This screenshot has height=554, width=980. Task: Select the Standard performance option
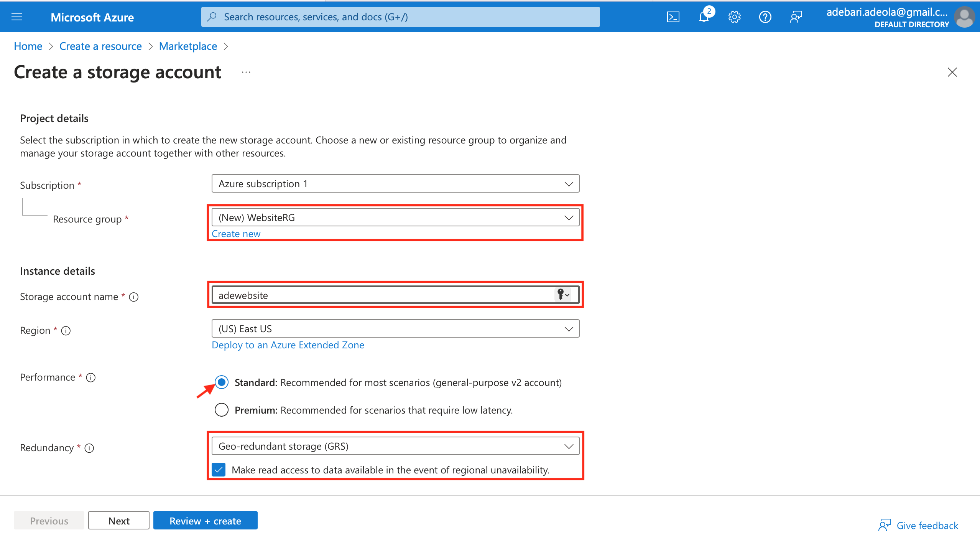222,382
